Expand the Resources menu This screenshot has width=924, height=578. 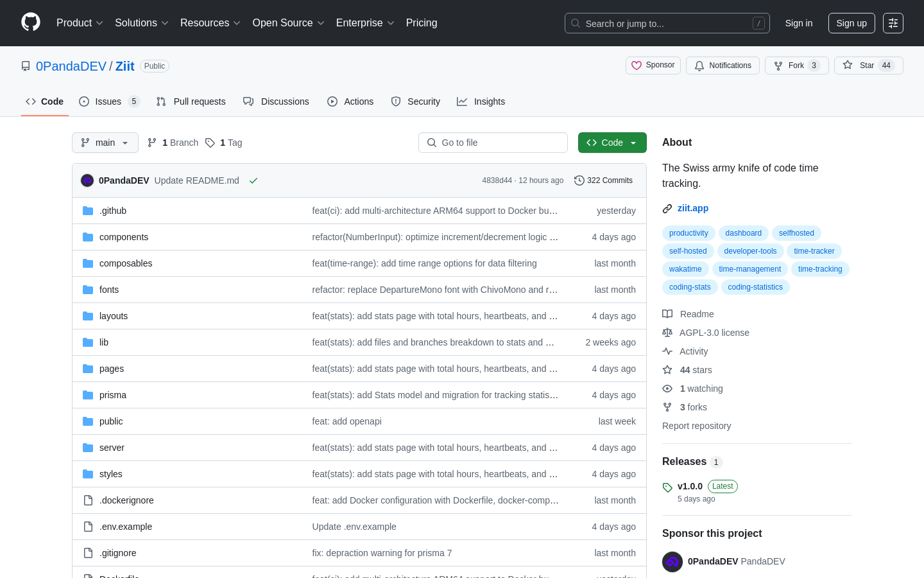point(210,23)
